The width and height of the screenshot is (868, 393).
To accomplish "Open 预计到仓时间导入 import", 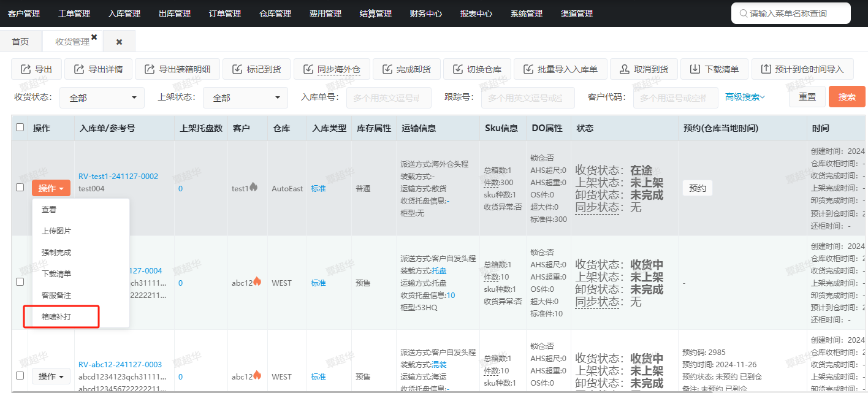I will (802, 69).
